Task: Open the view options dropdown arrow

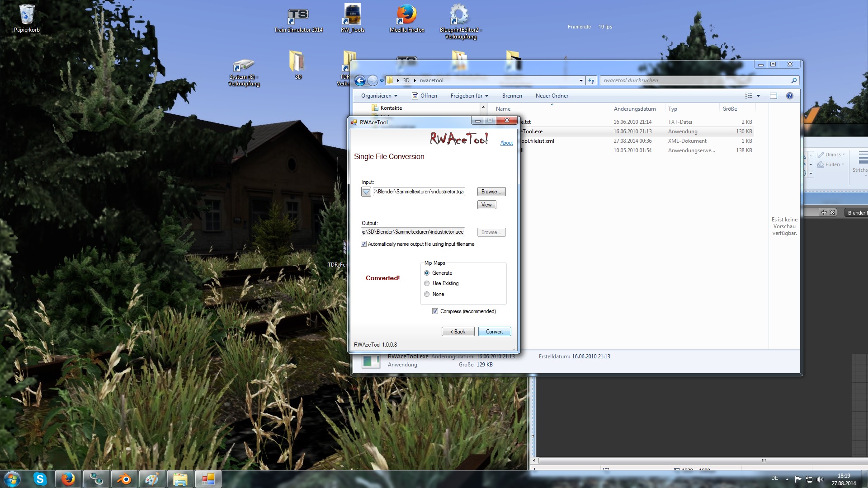Action: (758, 96)
